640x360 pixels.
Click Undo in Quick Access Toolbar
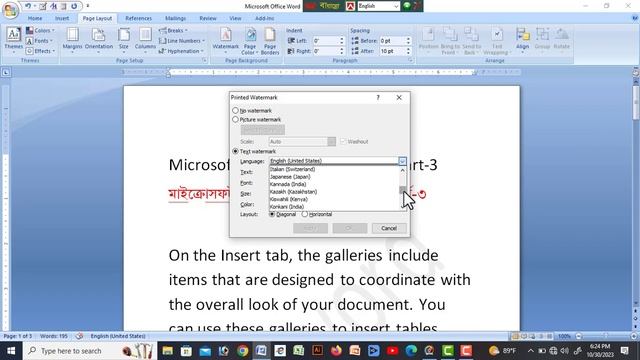point(28,6)
